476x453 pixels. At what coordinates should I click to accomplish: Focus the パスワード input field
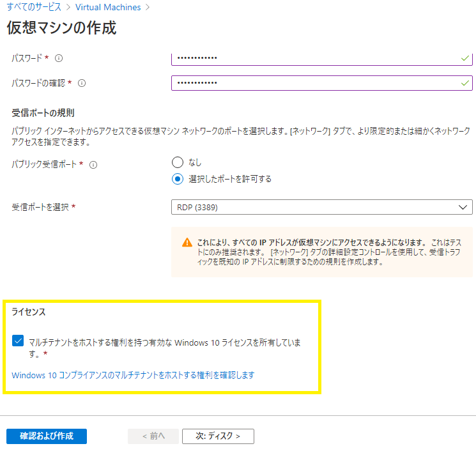(322, 59)
